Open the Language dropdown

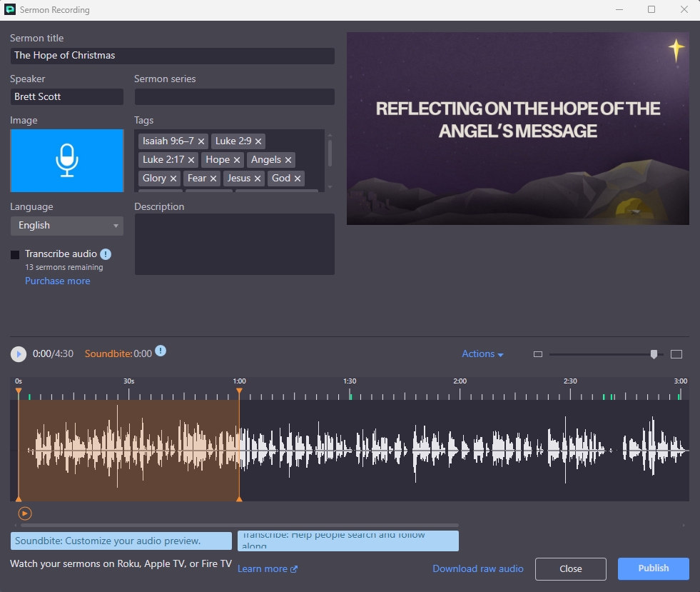67,226
